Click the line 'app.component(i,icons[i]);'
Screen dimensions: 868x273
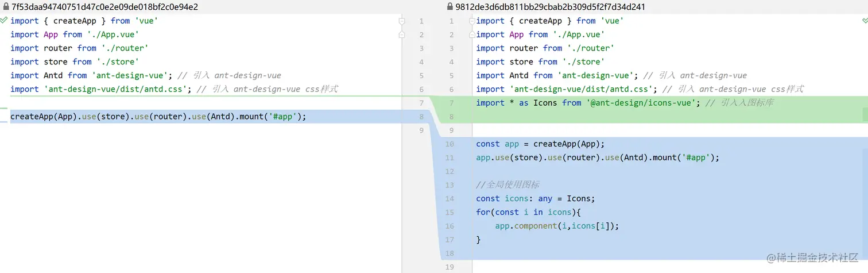point(557,226)
